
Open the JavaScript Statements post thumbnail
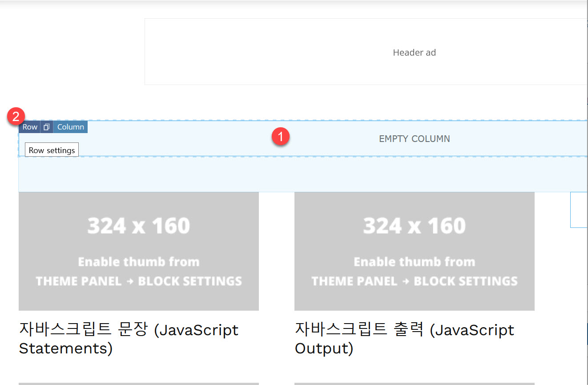tap(139, 251)
